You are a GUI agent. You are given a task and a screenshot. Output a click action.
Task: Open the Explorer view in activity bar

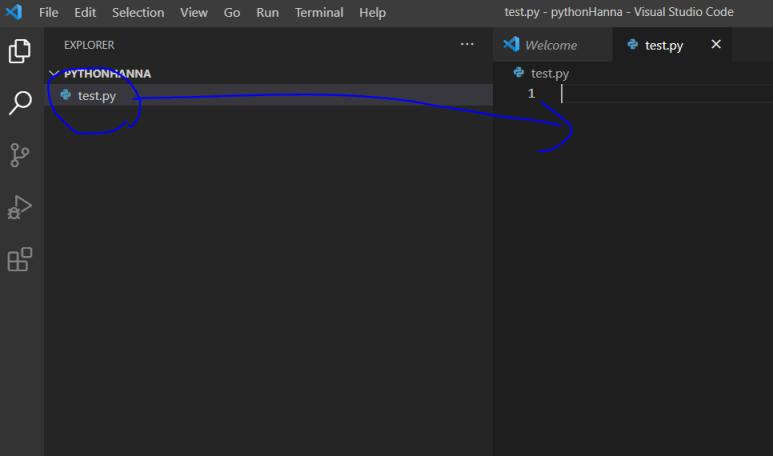coord(20,51)
